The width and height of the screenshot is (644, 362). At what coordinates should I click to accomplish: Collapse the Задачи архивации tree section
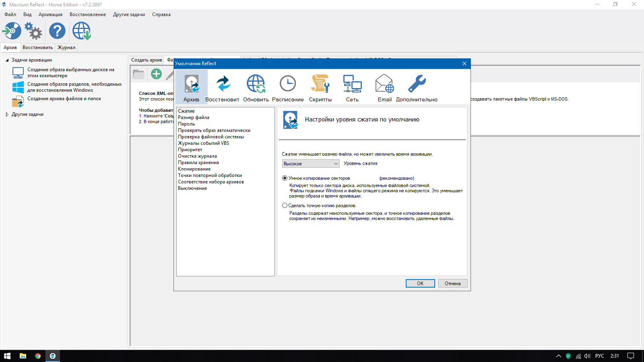(7, 60)
